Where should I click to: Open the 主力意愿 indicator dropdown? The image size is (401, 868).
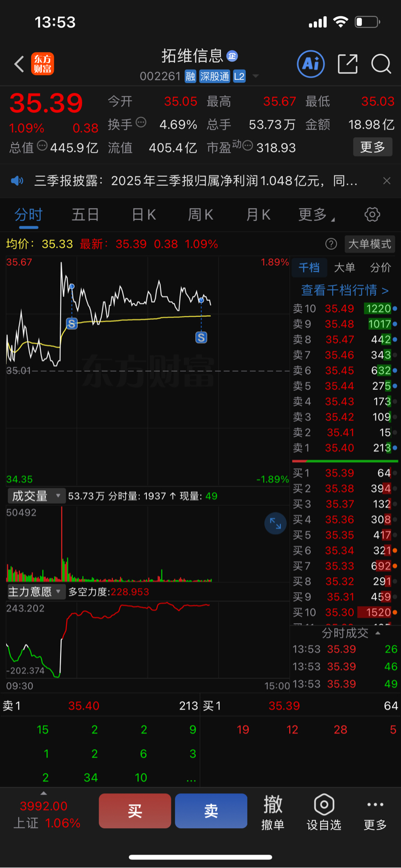pyautogui.click(x=37, y=592)
